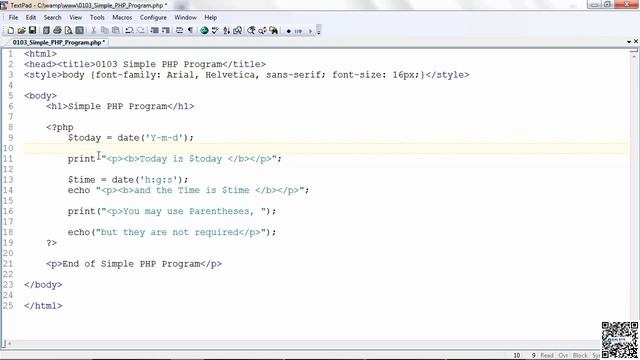The height and width of the screenshot is (360, 640).
Task: Run the spelling check icon
Action: point(215,31)
